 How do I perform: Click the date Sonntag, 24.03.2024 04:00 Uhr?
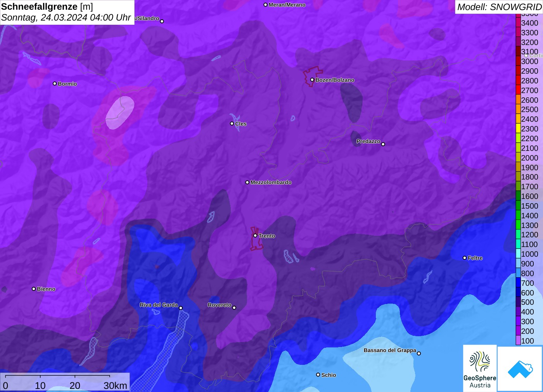pyautogui.click(x=66, y=17)
